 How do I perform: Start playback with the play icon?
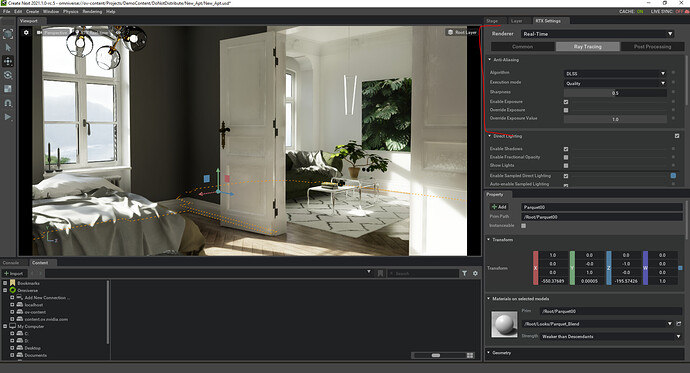click(x=7, y=117)
